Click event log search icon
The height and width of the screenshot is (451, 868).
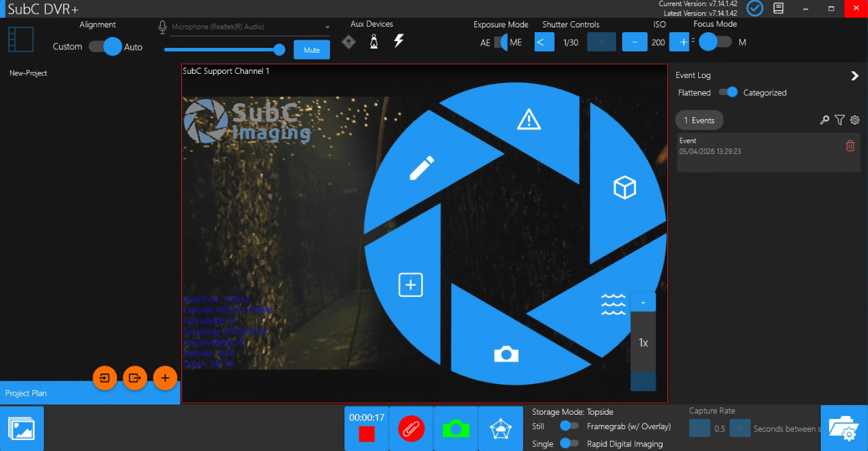[x=824, y=120]
